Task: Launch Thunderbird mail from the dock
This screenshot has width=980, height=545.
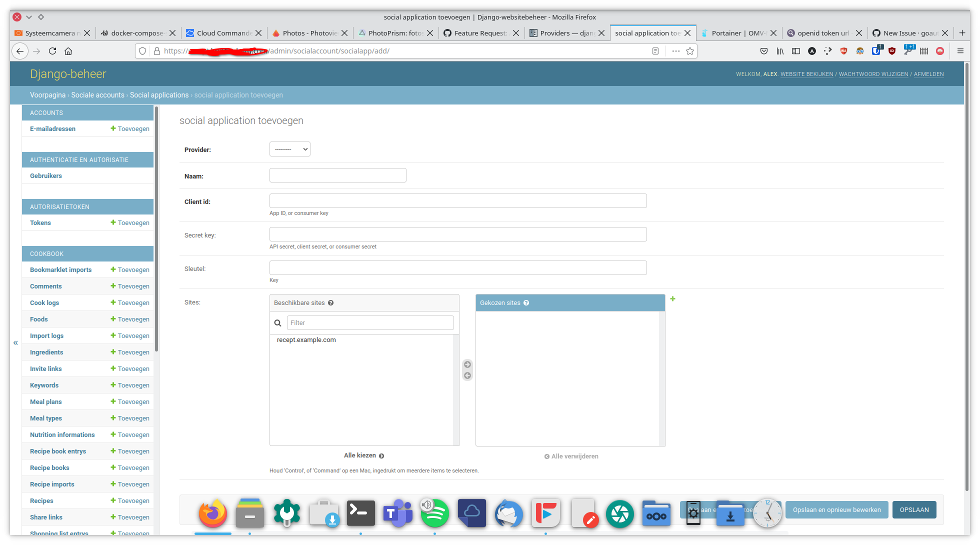Action: pyautogui.click(x=508, y=513)
